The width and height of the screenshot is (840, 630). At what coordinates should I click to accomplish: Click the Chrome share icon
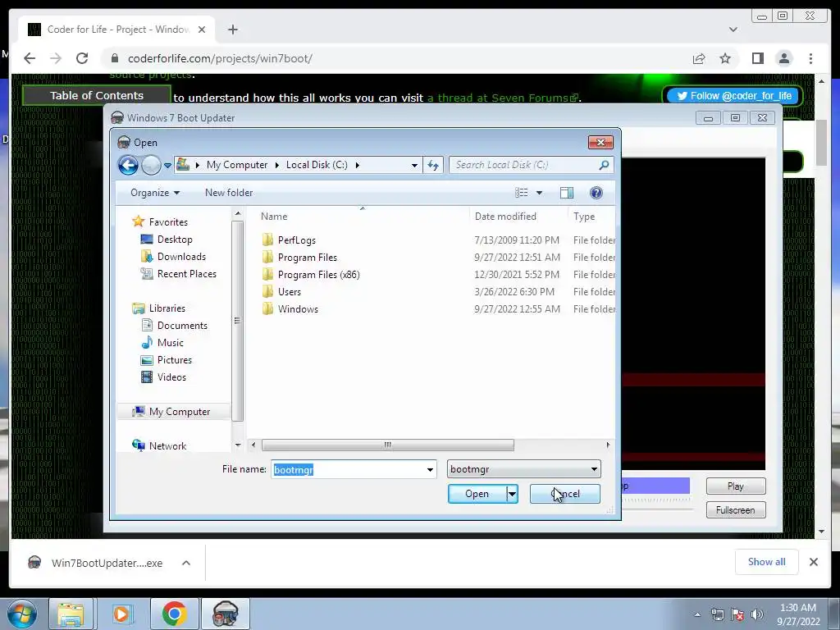point(699,58)
